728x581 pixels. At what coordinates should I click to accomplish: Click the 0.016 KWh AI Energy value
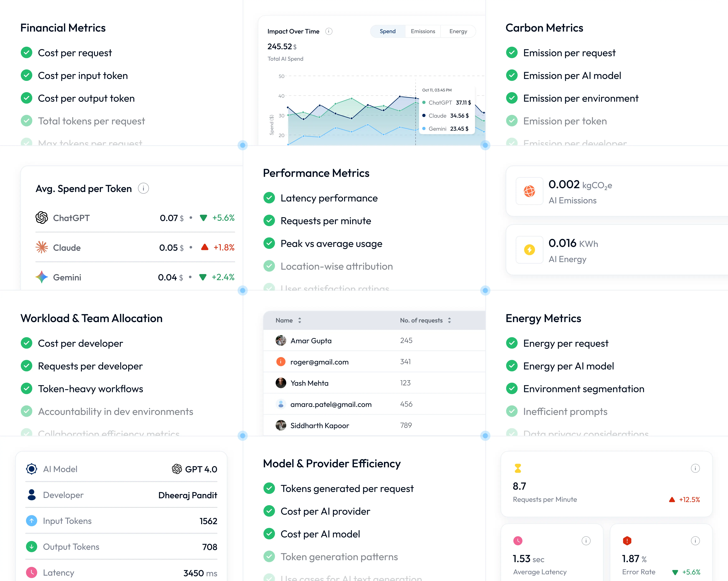[x=573, y=243]
